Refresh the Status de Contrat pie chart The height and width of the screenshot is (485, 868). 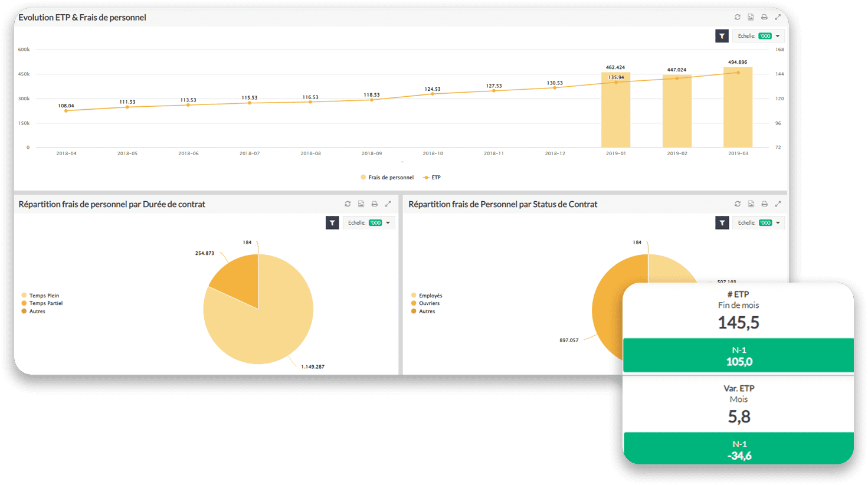tap(737, 204)
